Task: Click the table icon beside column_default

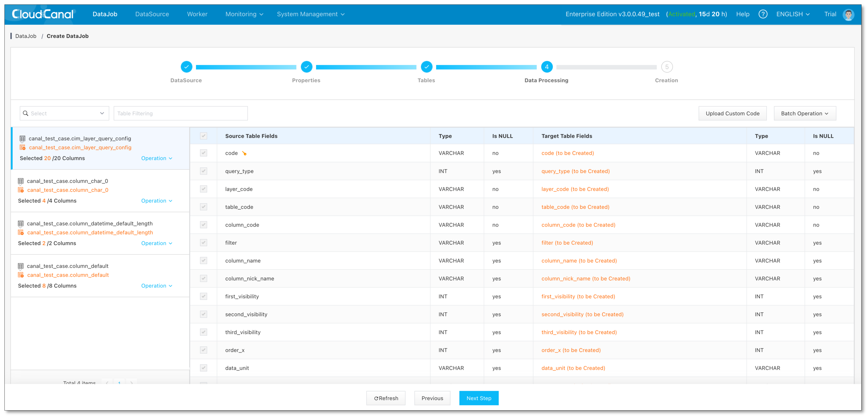Action: pos(21,266)
